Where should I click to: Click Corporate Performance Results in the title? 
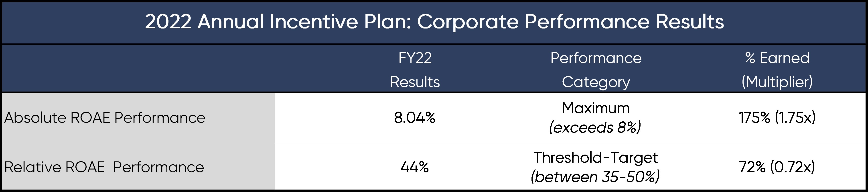click(570, 22)
